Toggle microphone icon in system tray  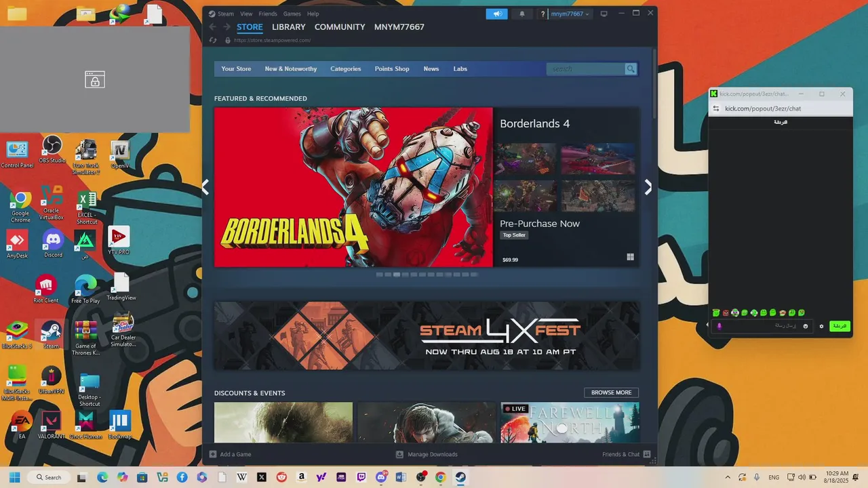757,477
